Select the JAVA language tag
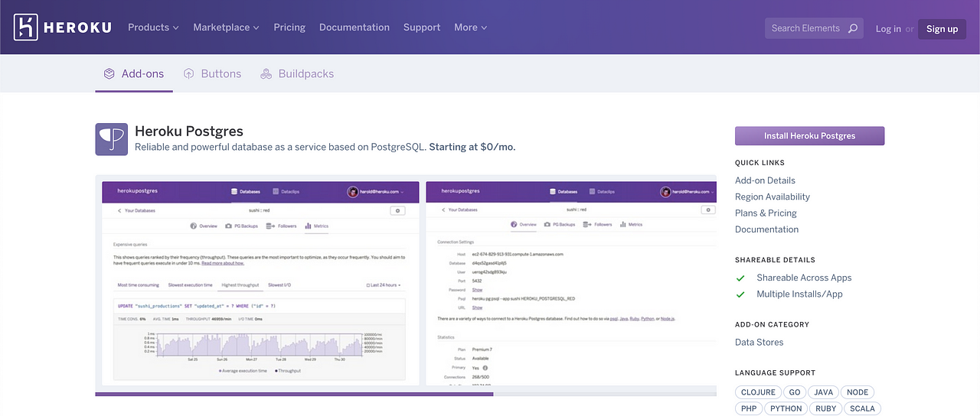Image resolution: width=980 pixels, height=416 pixels. pyautogui.click(x=823, y=392)
